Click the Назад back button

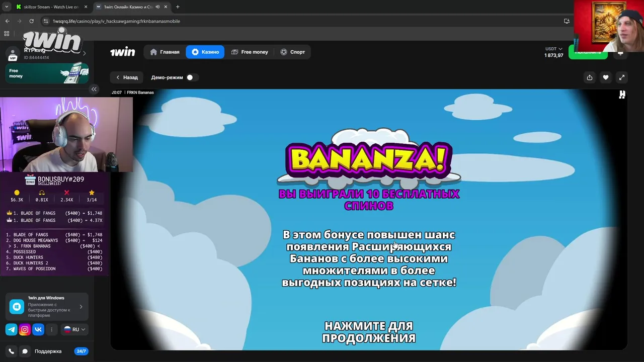coord(127,77)
